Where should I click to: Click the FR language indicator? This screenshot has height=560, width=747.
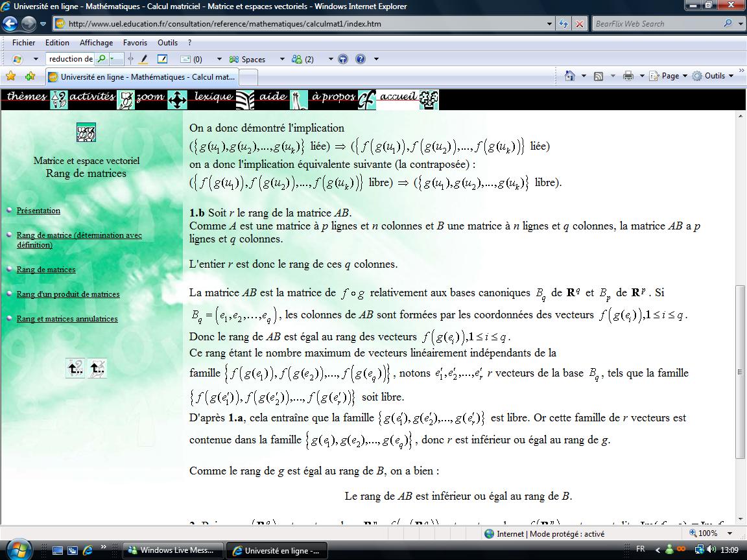coord(641,549)
